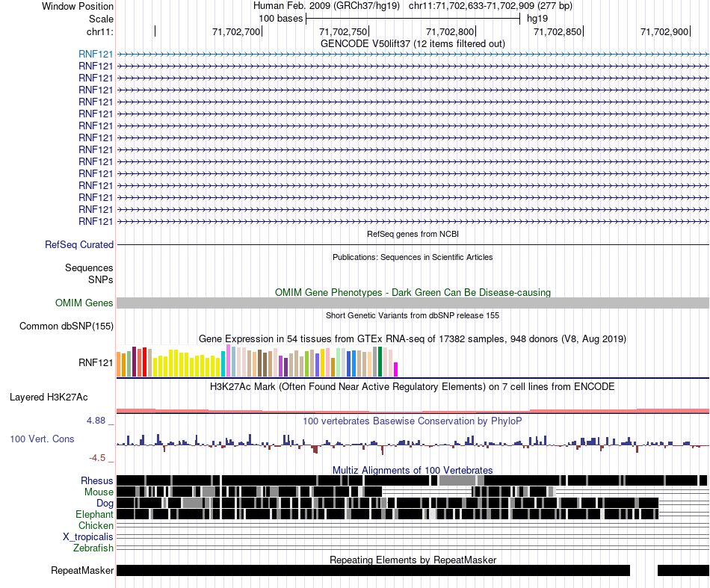
Task: Select the Sequences track label
Action: [x=89, y=268]
